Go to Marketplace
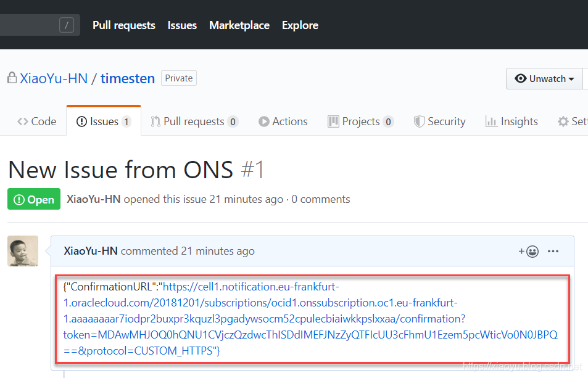Image resolution: width=588 pixels, height=378 pixels. 239,25
